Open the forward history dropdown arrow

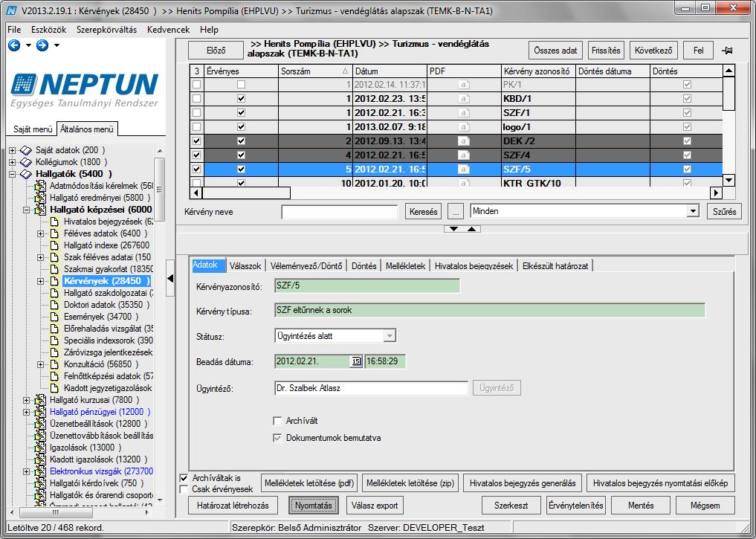(57, 45)
